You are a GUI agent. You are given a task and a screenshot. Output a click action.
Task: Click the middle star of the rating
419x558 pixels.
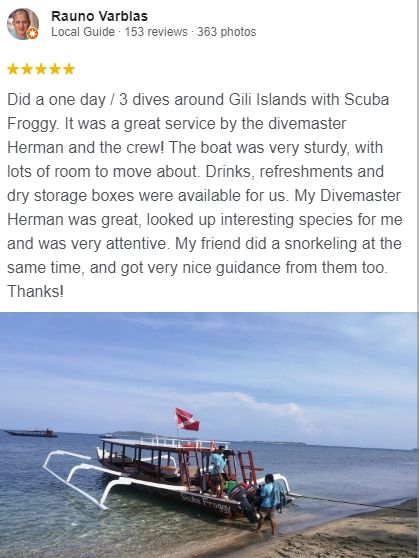pyautogui.click(x=41, y=69)
